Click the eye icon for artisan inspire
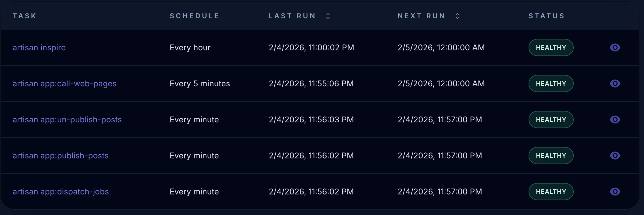This screenshot has width=644, height=215. 615,47
